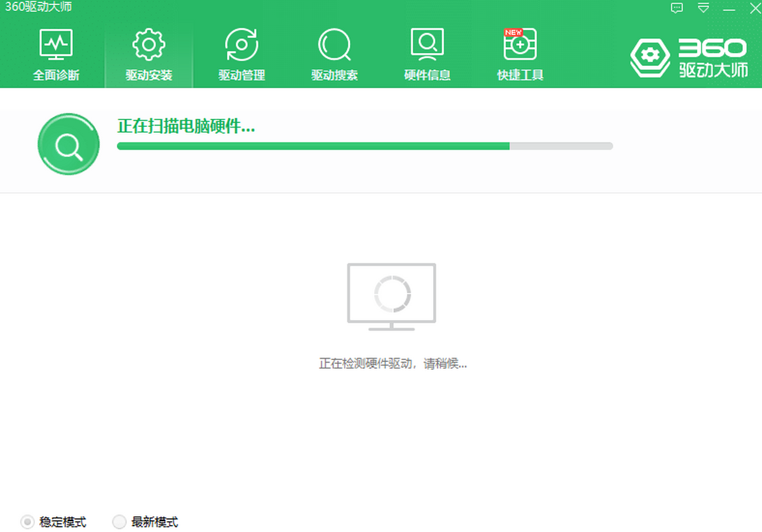Viewport: 762px width, 532px height.
Task: Click the feedback speech bubble icon
Action: coord(677,8)
